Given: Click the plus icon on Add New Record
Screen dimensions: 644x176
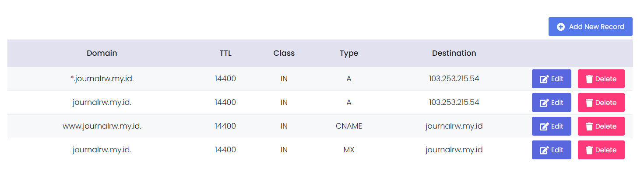Looking at the screenshot, I should (x=560, y=27).
